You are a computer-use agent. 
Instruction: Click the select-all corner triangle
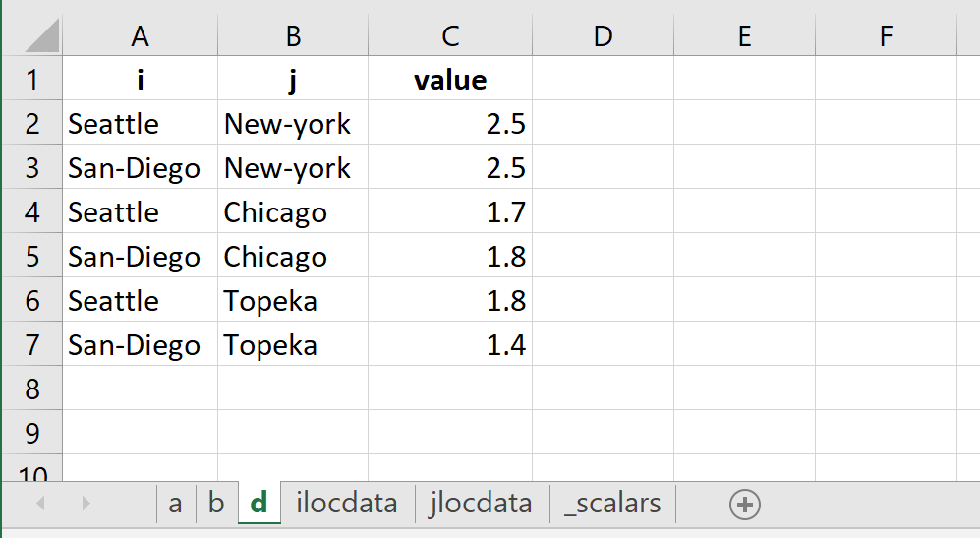42,35
